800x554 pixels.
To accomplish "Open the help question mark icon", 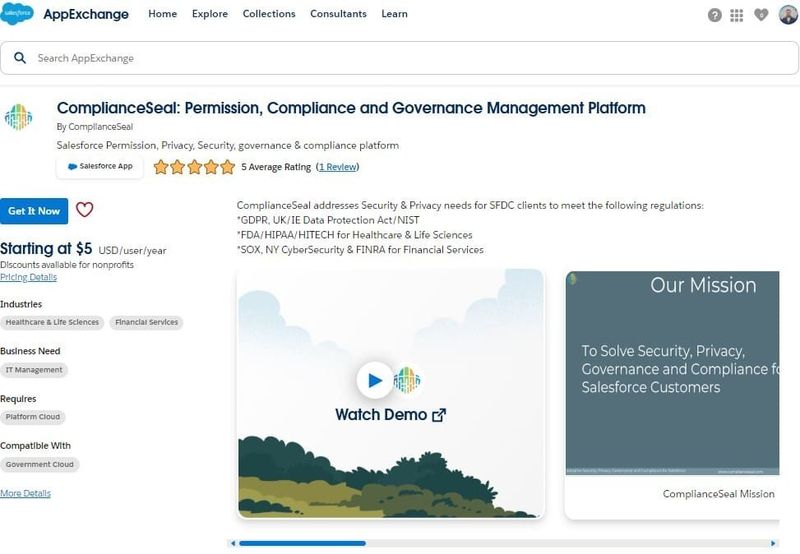I will coord(715,15).
